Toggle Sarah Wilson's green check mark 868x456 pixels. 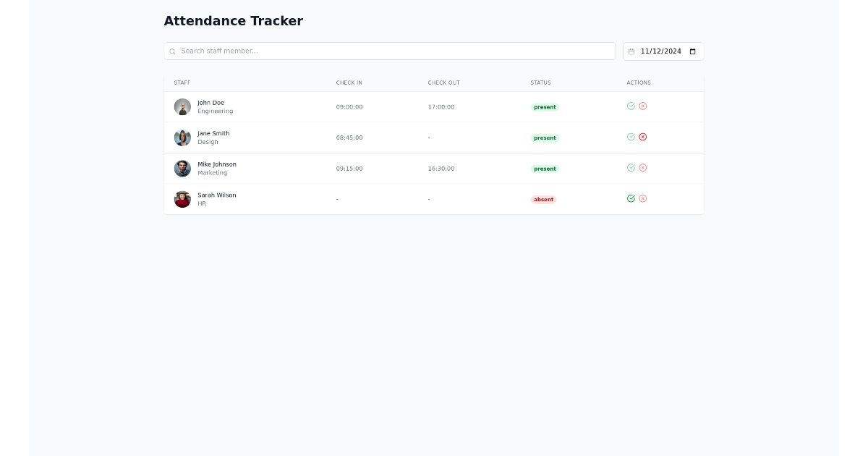pyautogui.click(x=630, y=198)
